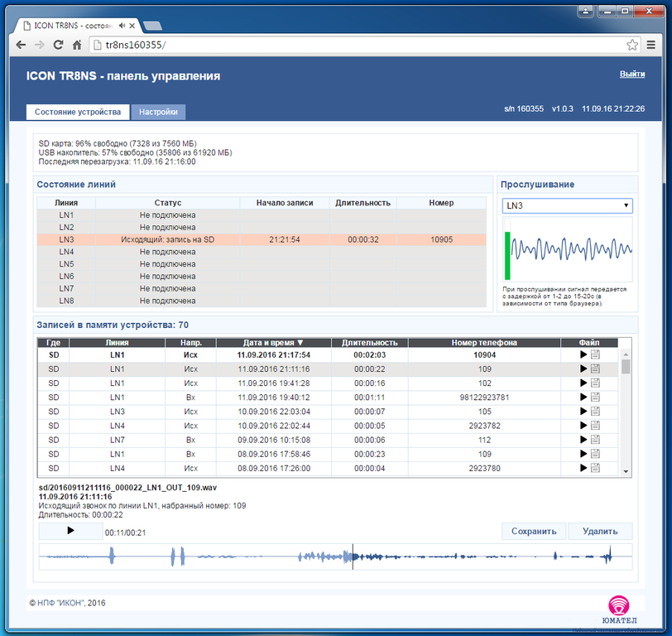The height and width of the screenshot is (636, 672).
Task: Save file icon in the 112 row
Action: [595, 440]
